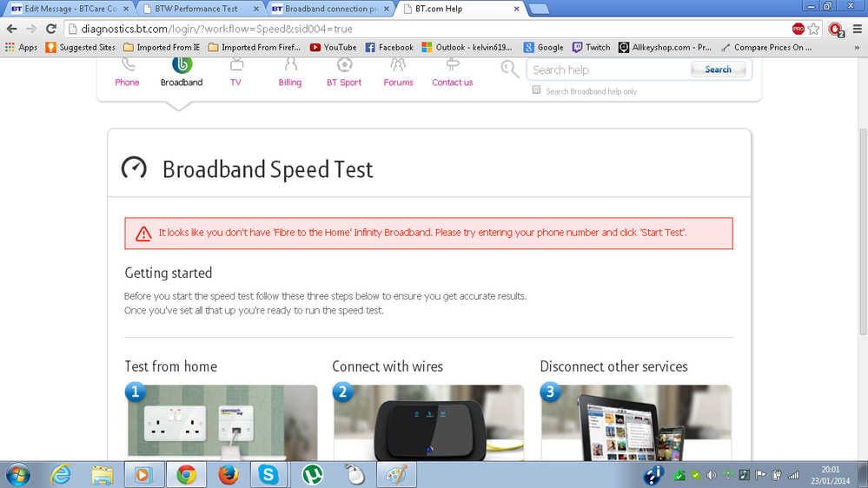
Task: Click the page vertical scrollbar thumb
Action: [863, 231]
